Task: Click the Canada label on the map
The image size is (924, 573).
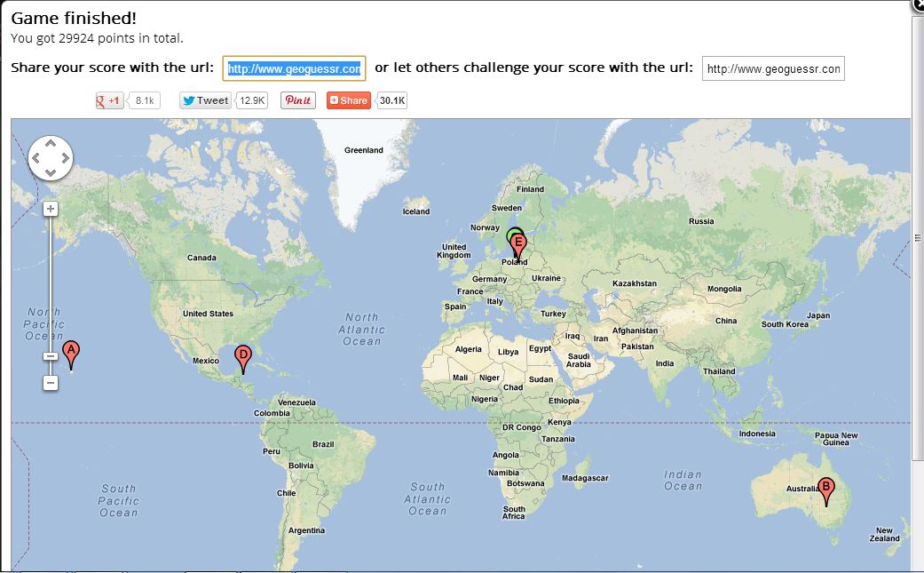Action: click(x=201, y=258)
